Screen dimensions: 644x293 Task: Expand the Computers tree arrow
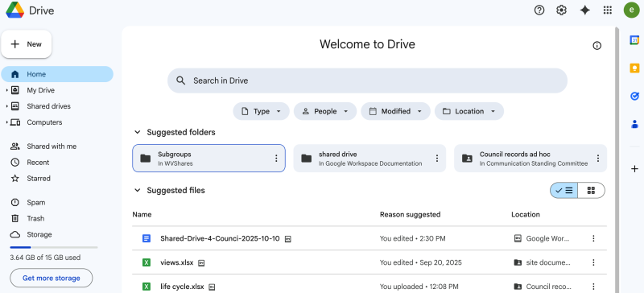tap(7, 122)
